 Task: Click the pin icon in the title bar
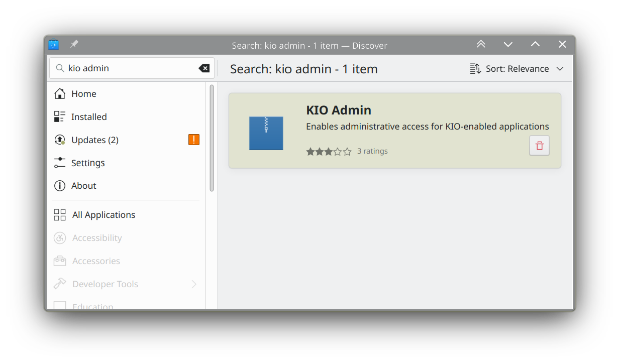(74, 45)
